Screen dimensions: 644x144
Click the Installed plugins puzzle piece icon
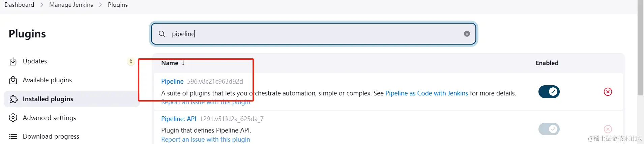click(x=13, y=99)
